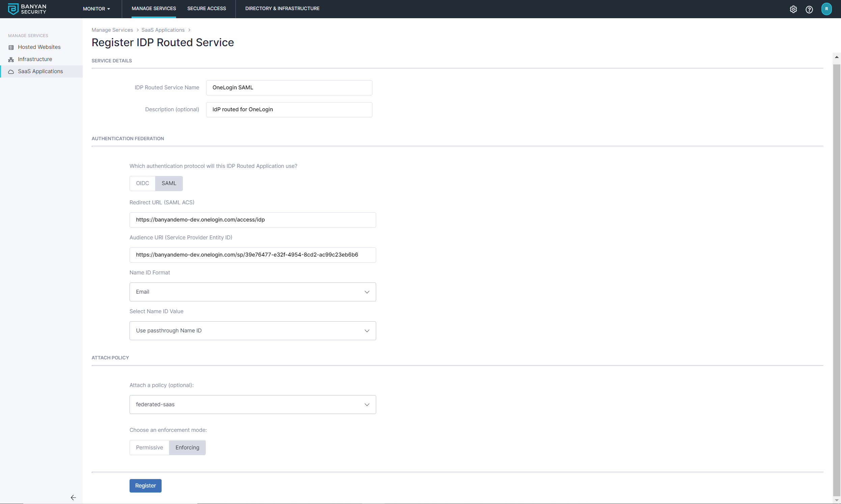Viewport: 841px width, 504px height.
Task: Open the user avatar R menu
Action: click(x=826, y=9)
